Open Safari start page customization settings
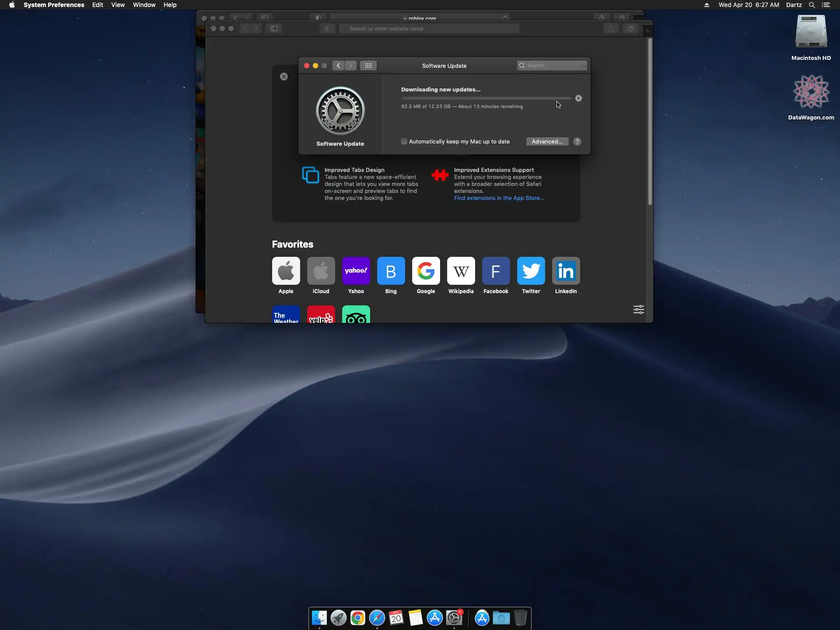Image resolution: width=840 pixels, height=630 pixels. (638, 310)
